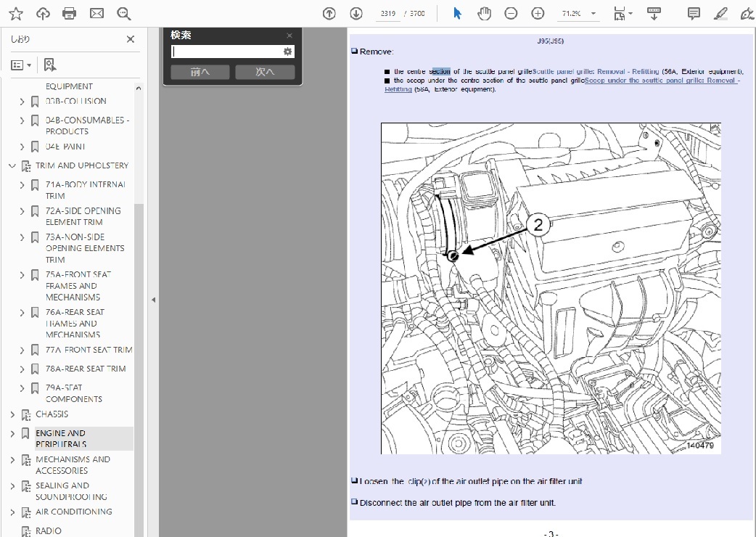The width and height of the screenshot is (756, 537).
Task: Click the cloud upload icon
Action: coord(43,14)
